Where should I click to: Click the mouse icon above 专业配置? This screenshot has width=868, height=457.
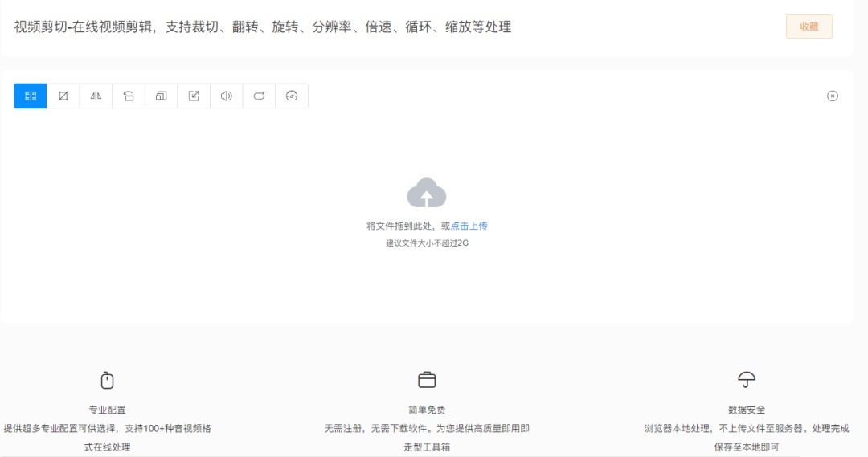pyautogui.click(x=107, y=380)
